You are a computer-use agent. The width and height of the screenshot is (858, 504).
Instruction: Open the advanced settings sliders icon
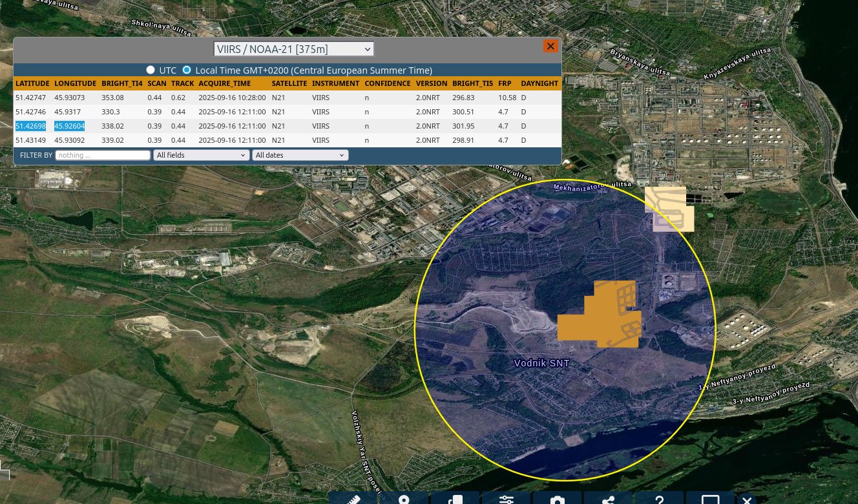coord(507,499)
